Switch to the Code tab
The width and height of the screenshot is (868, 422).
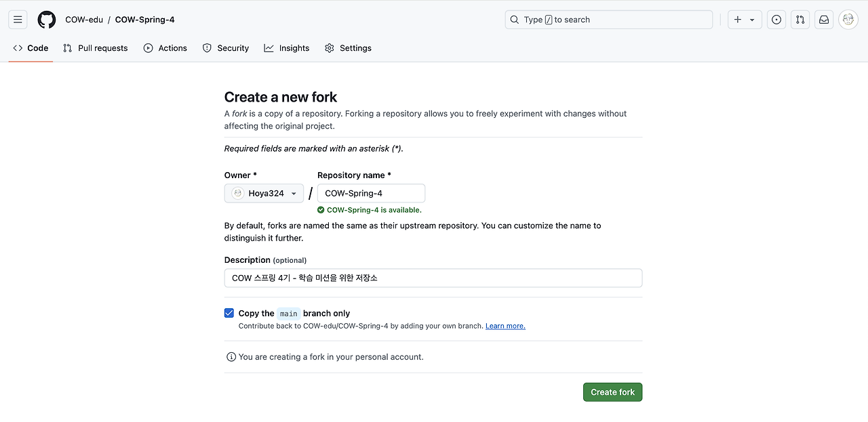(31, 48)
